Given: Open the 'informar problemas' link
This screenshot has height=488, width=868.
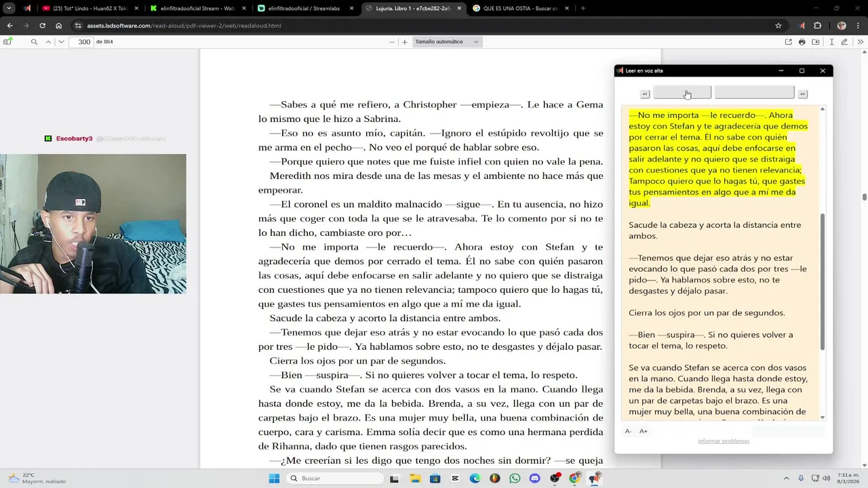Looking at the screenshot, I should point(724,441).
